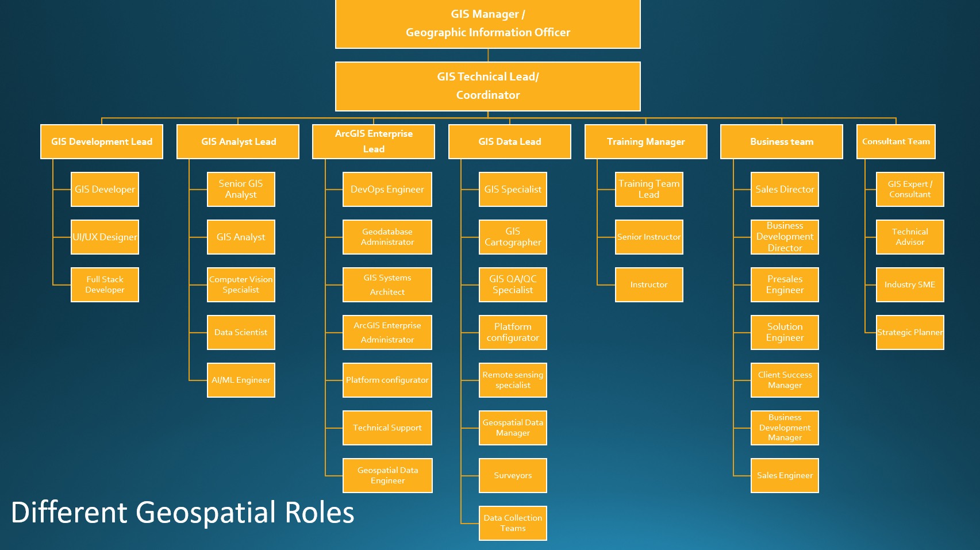Viewport: 980px width, 550px height.
Task: Click the GIS Development Lead box
Action: [102, 141]
